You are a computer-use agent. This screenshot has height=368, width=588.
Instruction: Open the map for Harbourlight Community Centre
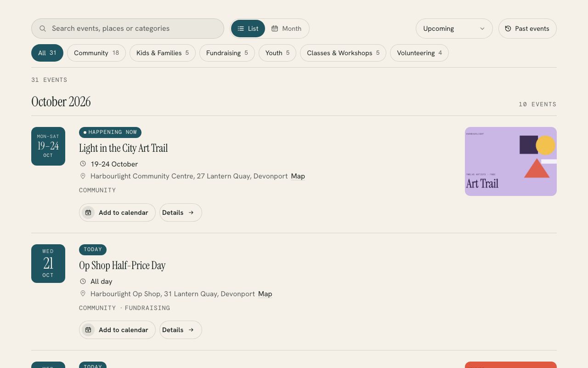[x=298, y=176]
